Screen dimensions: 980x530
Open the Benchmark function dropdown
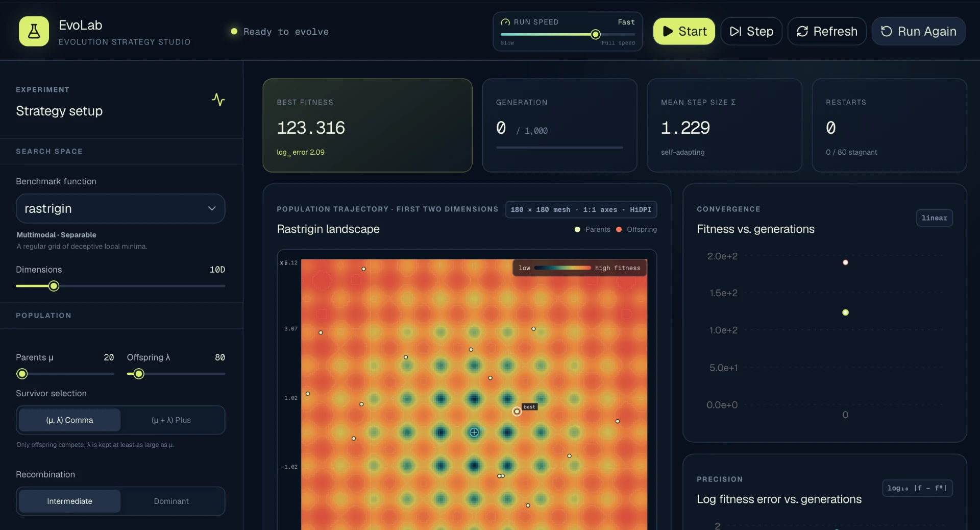120,208
